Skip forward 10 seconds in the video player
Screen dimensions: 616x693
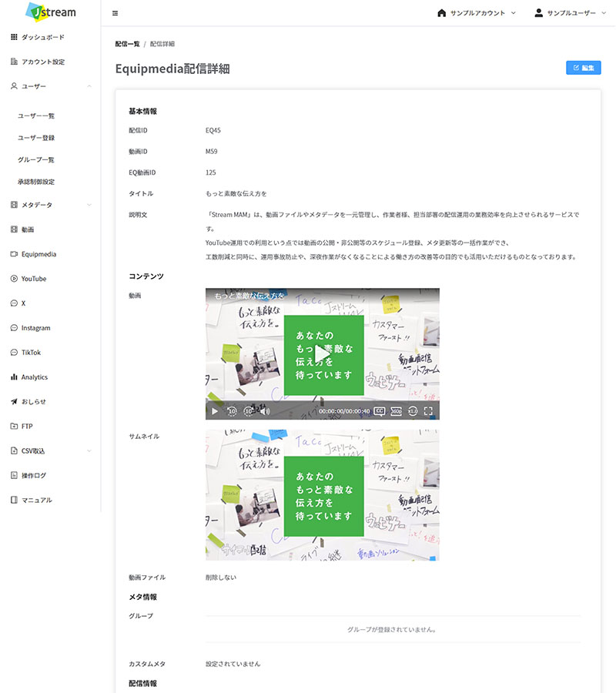pos(249,411)
